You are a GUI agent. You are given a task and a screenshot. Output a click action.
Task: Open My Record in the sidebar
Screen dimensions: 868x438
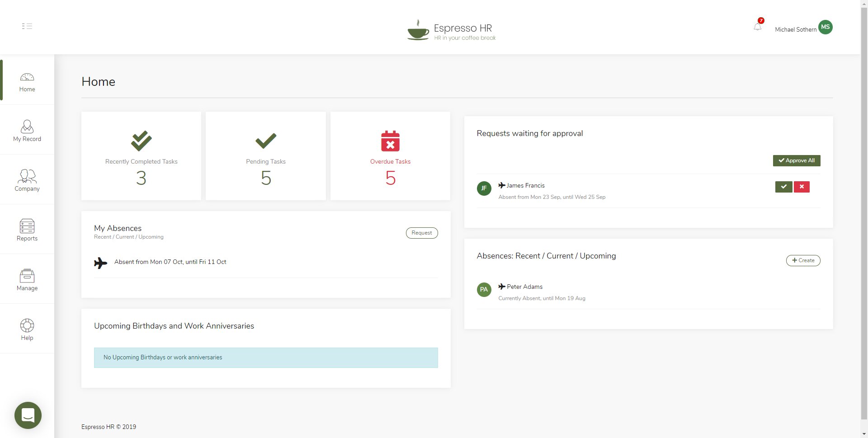point(27,131)
